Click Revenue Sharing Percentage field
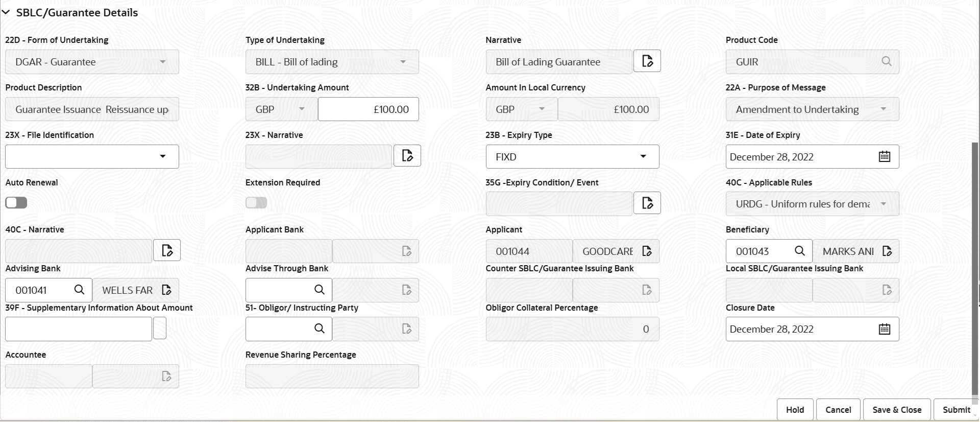 pyautogui.click(x=332, y=377)
